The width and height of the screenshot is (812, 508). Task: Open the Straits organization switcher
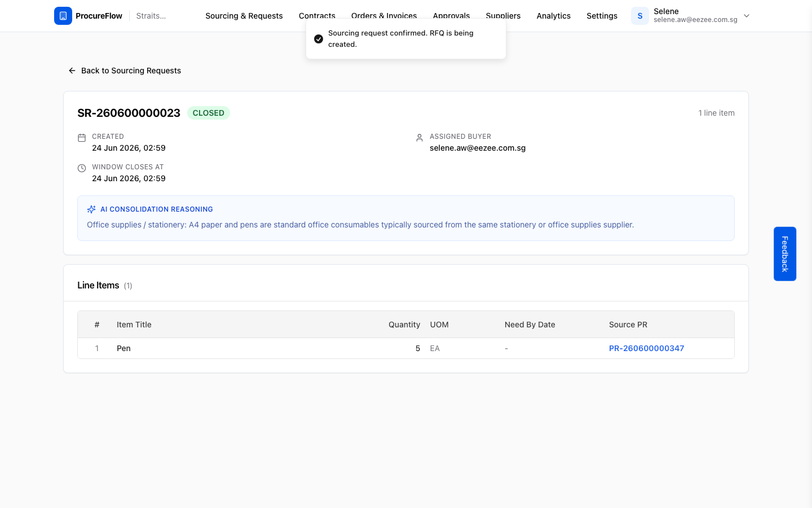151,16
